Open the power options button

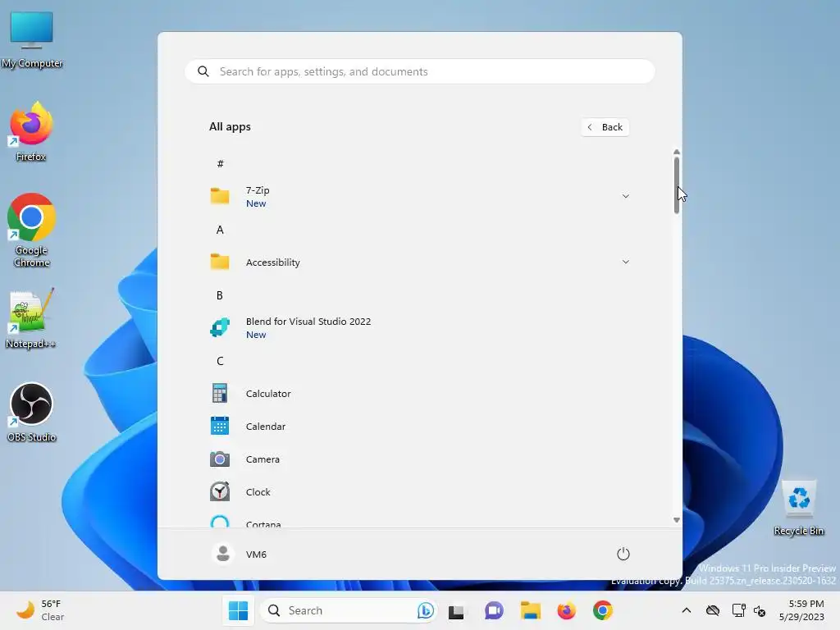[623, 554]
